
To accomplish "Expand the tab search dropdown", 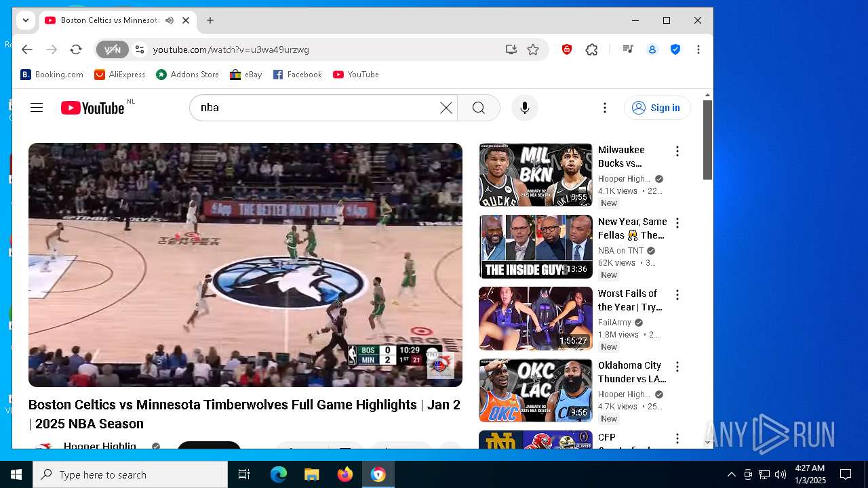I will pos(26,20).
